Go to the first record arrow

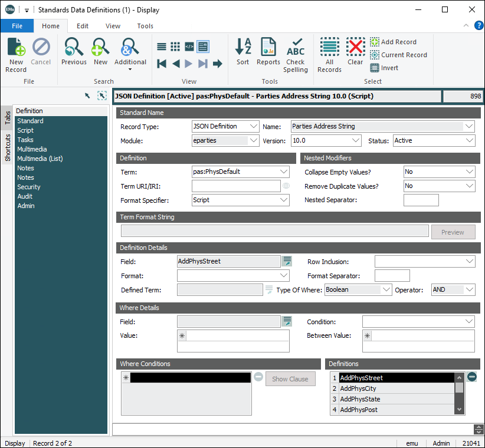tap(162, 64)
